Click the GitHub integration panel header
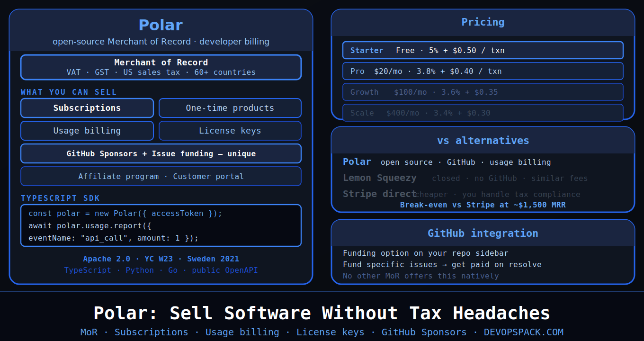Image resolution: width=644 pixels, height=341 pixels. [x=483, y=233]
